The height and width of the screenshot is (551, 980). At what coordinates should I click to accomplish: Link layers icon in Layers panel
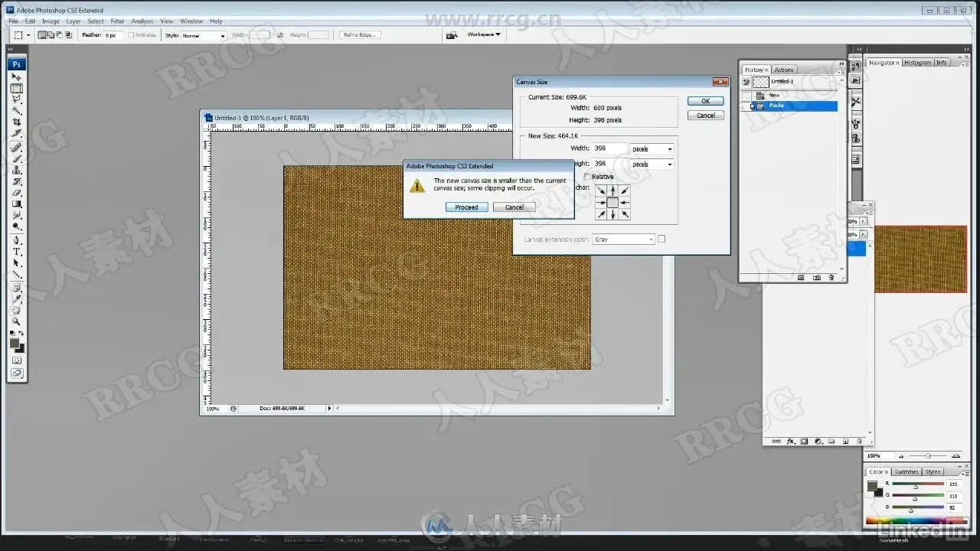(x=776, y=442)
